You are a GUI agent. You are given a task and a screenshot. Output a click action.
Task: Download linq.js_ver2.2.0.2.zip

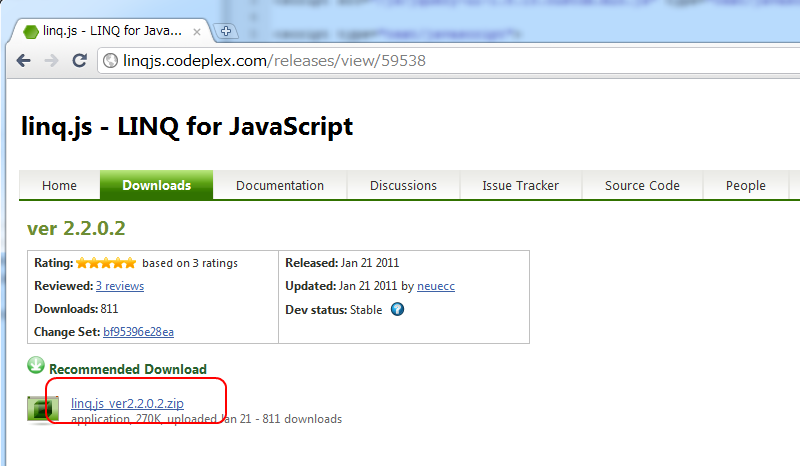tap(127, 403)
